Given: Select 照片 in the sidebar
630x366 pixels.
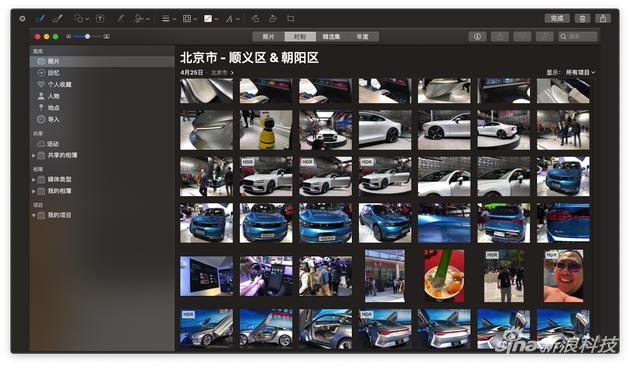Looking at the screenshot, I should point(102,61).
